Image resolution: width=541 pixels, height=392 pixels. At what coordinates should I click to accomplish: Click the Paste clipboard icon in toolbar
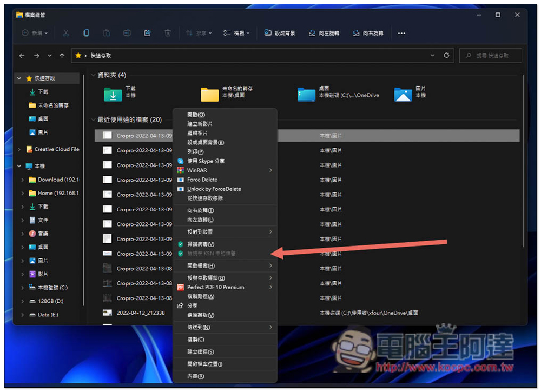point(107,33)
